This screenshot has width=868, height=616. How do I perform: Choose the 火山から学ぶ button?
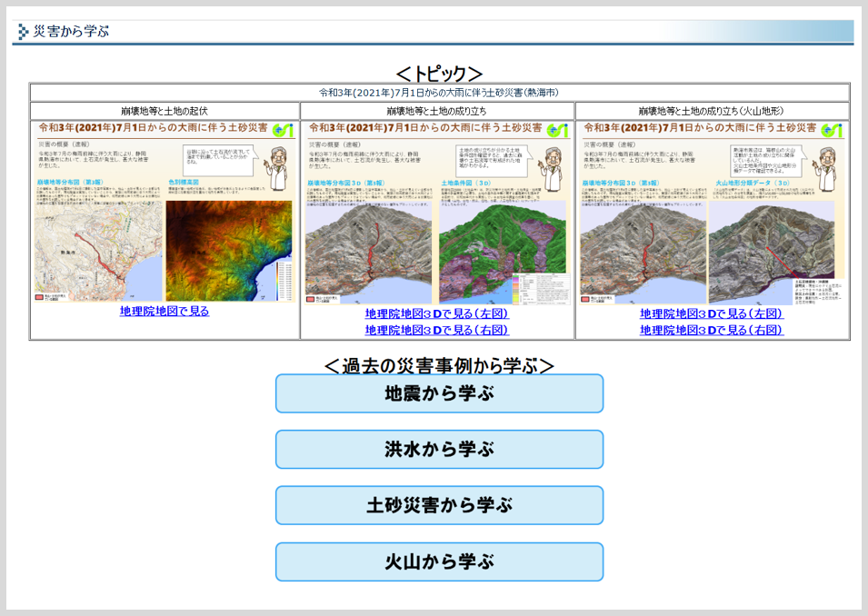[440, 561]
